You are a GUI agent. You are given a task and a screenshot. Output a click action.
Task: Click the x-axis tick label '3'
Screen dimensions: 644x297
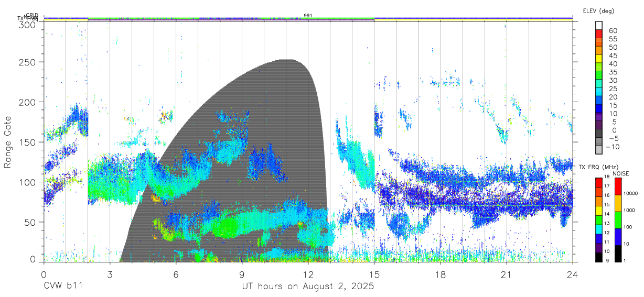click(110, 274)
